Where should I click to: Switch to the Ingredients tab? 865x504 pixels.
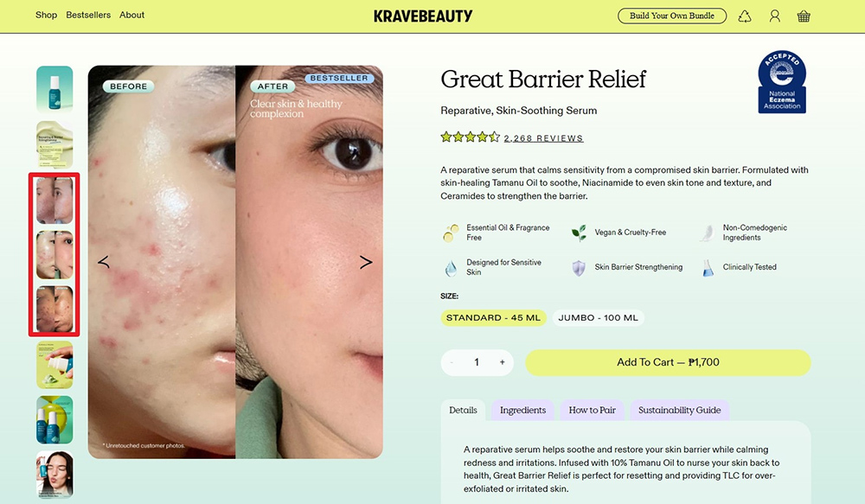[522, 411]
